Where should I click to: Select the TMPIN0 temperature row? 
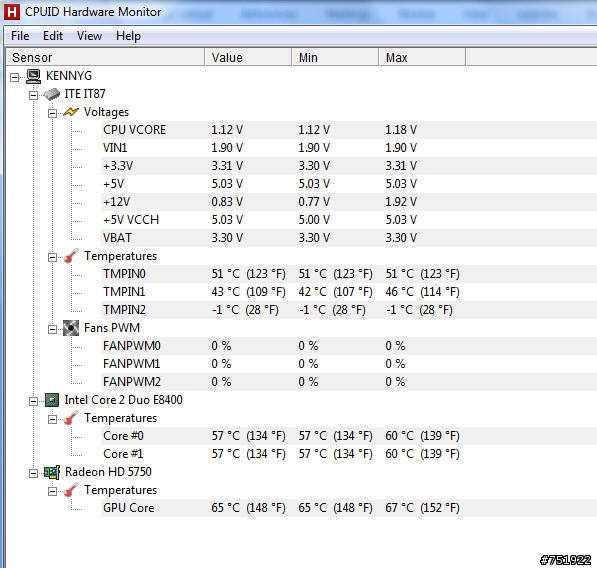pos(348,274)
